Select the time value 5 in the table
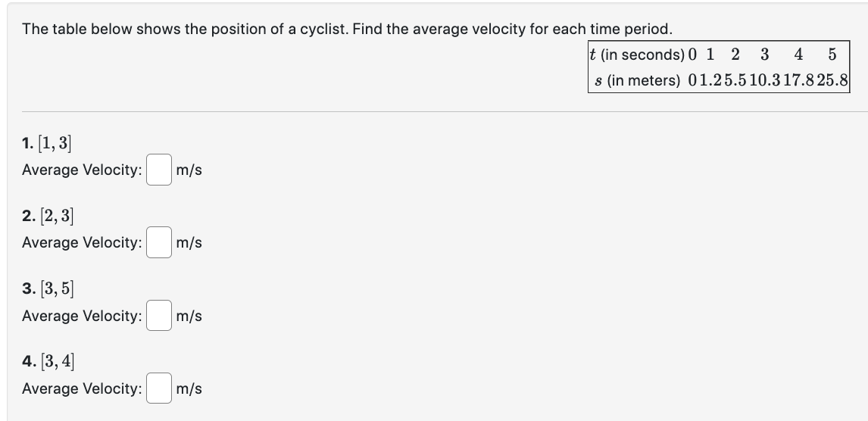The width and height of the screenshot is (868, 421). click(832, 55)
